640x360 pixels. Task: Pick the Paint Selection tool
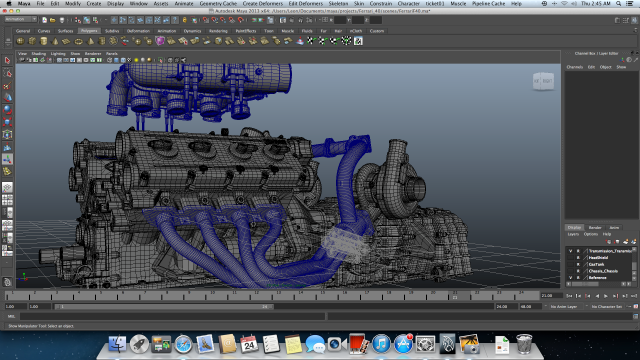point(7,86)
